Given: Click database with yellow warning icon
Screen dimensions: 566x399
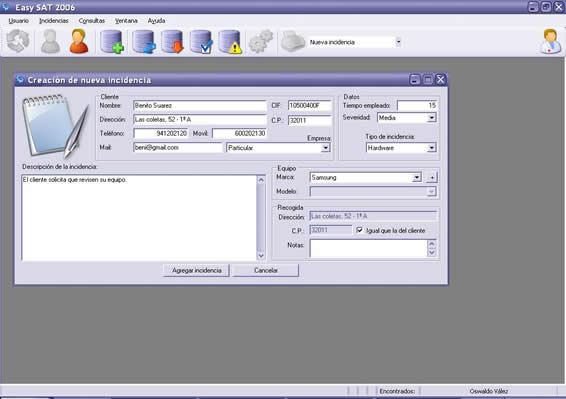Looking at the screenshot, I should pos(230,42).
